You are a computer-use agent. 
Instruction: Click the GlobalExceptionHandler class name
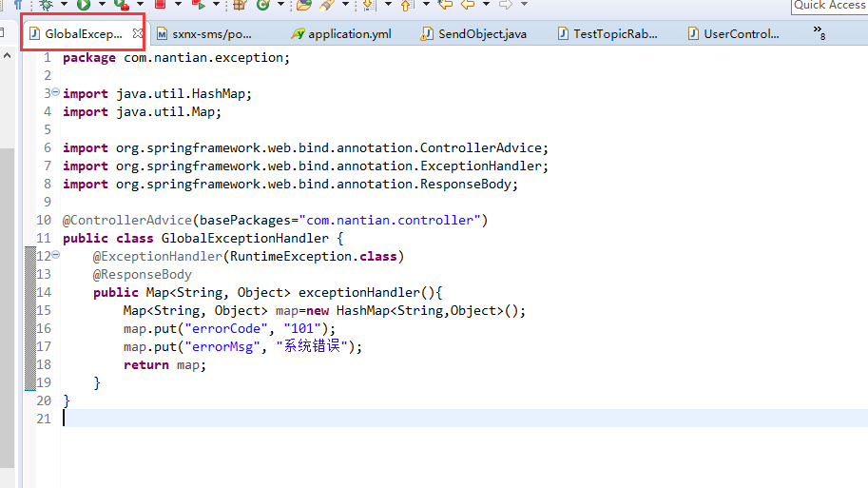(244, 238)
